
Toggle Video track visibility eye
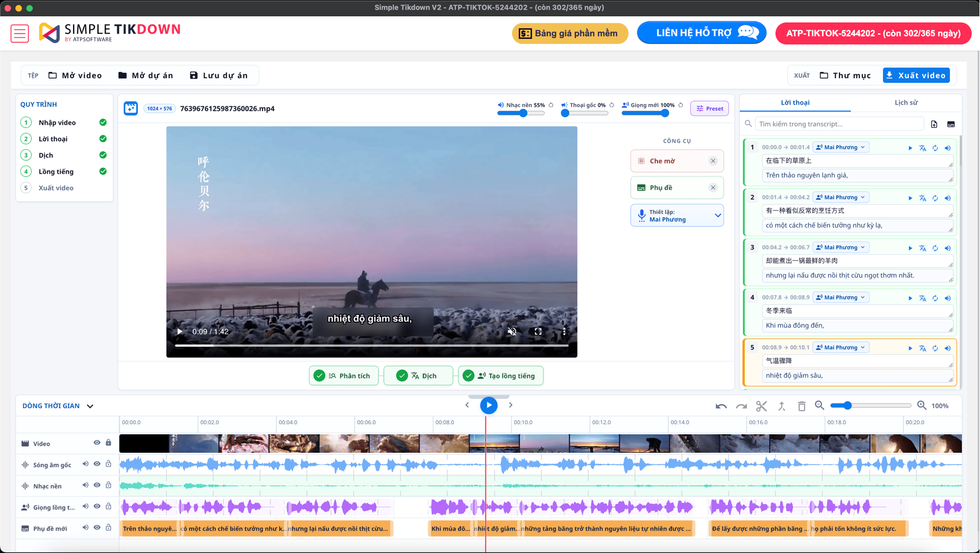tap(97, 443)
